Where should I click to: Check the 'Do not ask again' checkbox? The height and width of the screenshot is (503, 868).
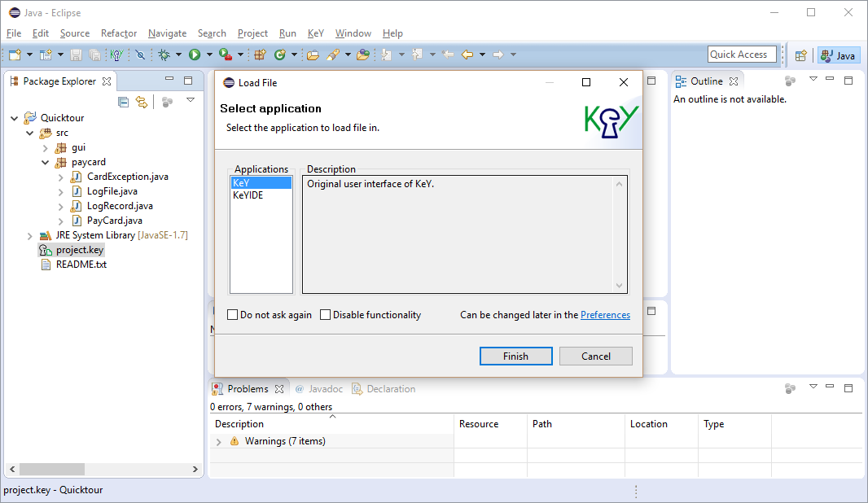pos(233,315)
